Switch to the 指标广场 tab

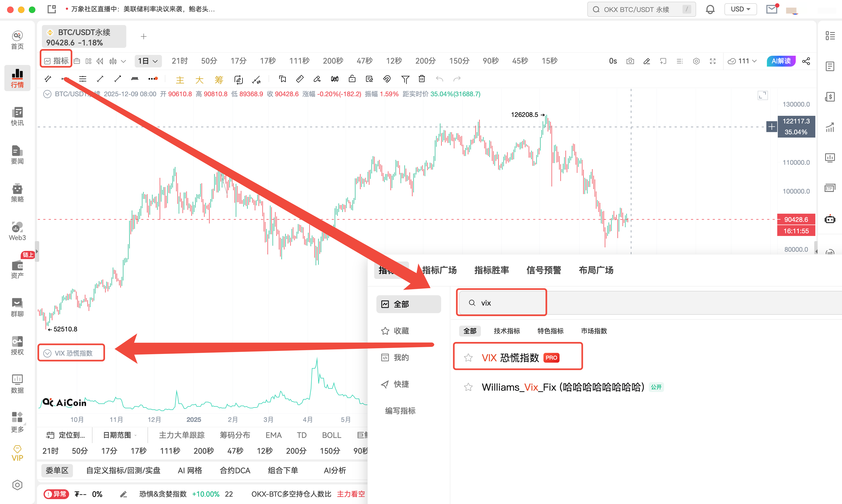click(x=439, y=270)
